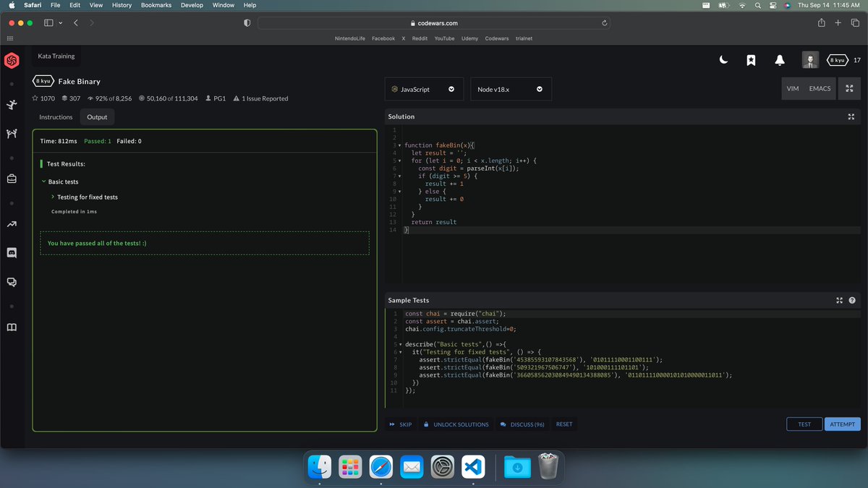Open author PG1 profile link
The width and height of the screenshot is (868, 488).
click(216, 98)
